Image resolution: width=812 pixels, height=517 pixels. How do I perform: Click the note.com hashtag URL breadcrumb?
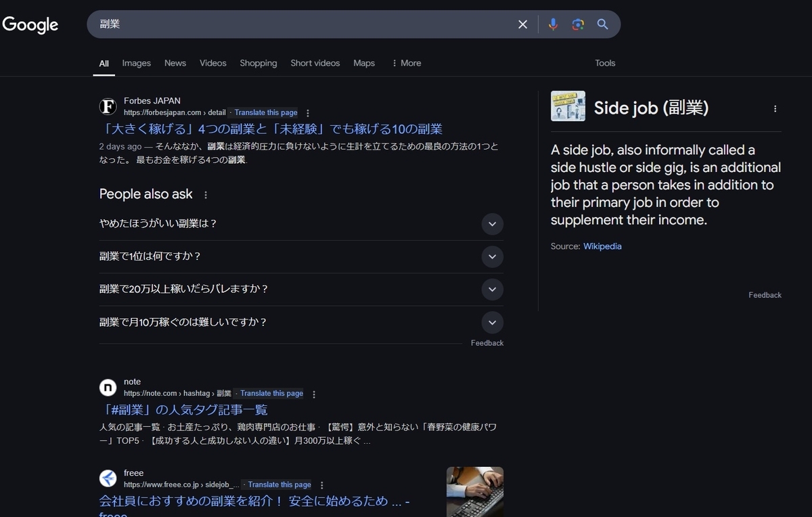click(177, 393)
